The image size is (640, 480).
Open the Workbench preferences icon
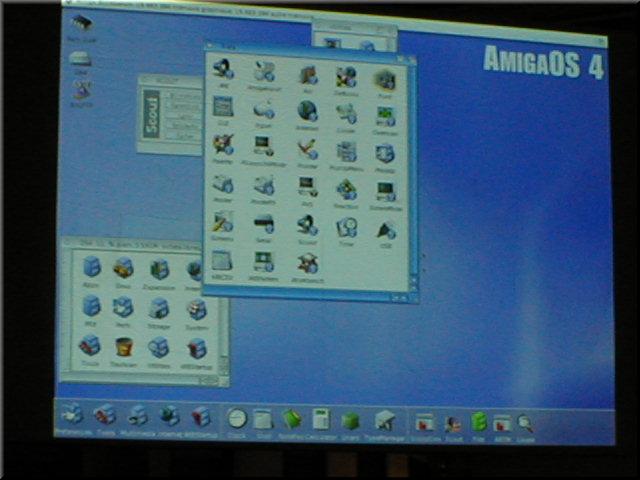point(308,264)
